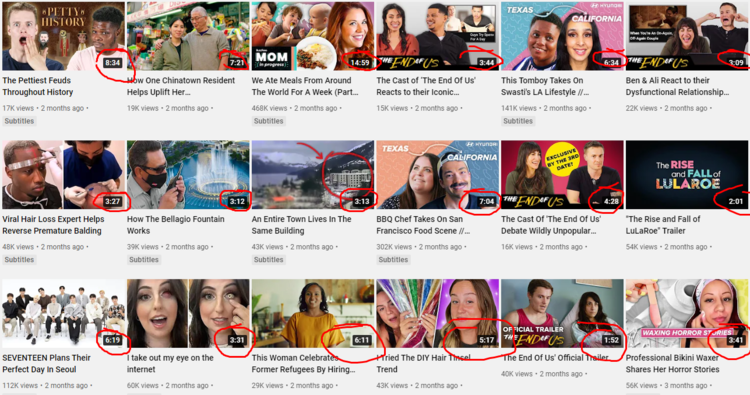Click title 'How The Bellagio Fountain Works'

[176, 225]
